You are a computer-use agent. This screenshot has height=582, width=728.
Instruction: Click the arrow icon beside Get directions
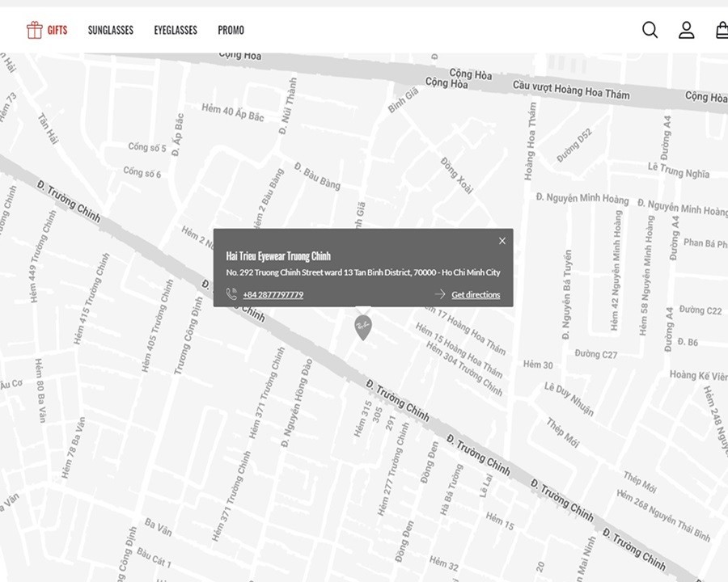coord(440,294)
